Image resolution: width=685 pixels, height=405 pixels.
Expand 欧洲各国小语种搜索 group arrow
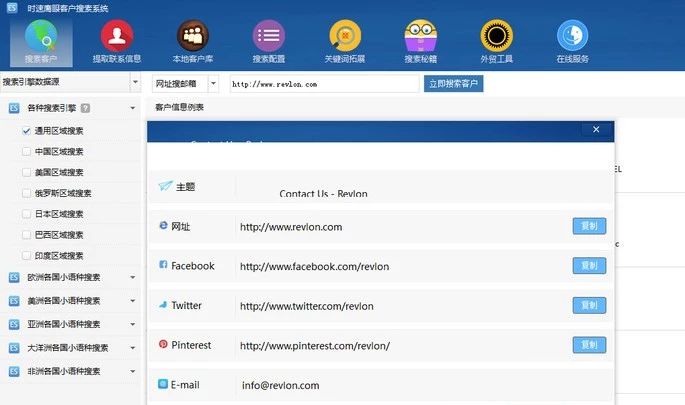(x=132, y=277)
